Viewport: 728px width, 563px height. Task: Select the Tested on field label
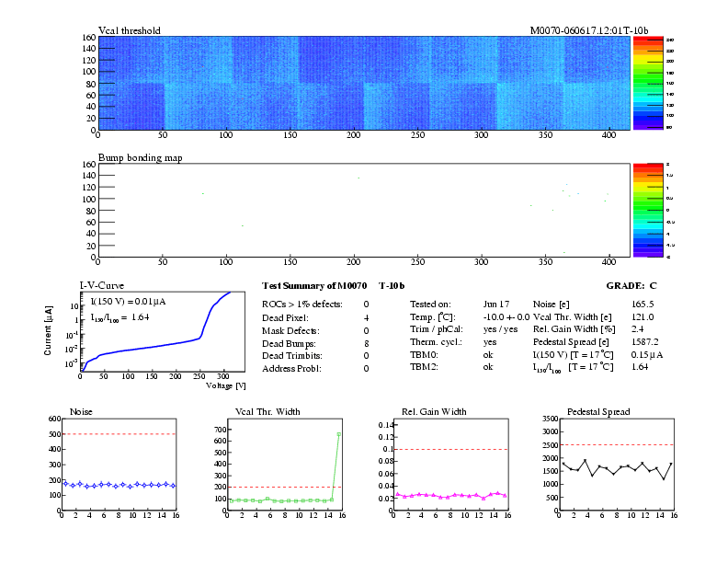pos(430,304)
